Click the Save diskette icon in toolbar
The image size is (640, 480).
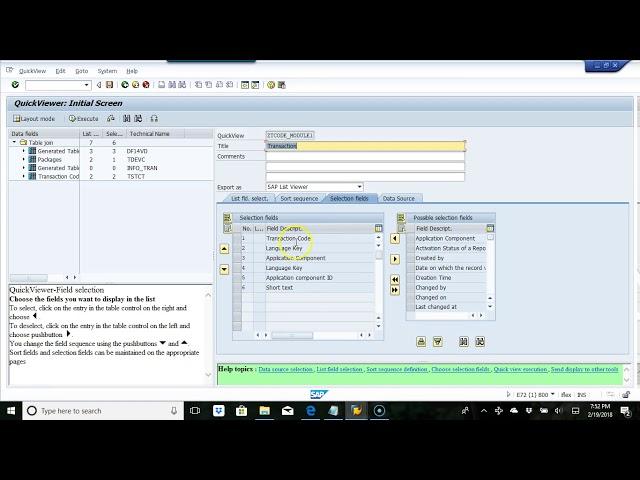coord(109,85)
